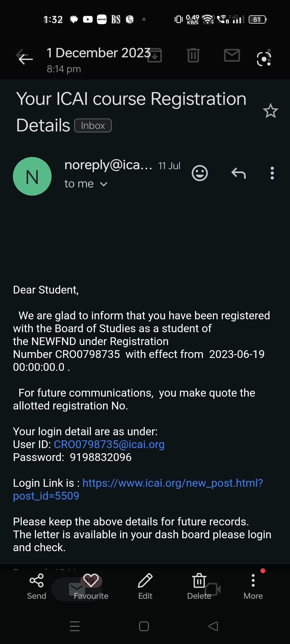
Task: Reply to noreply sender with reply arrow
Action: [x=238, y=173]
